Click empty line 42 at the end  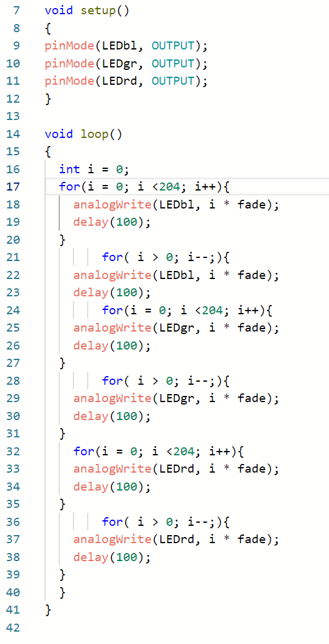point(164,629)
